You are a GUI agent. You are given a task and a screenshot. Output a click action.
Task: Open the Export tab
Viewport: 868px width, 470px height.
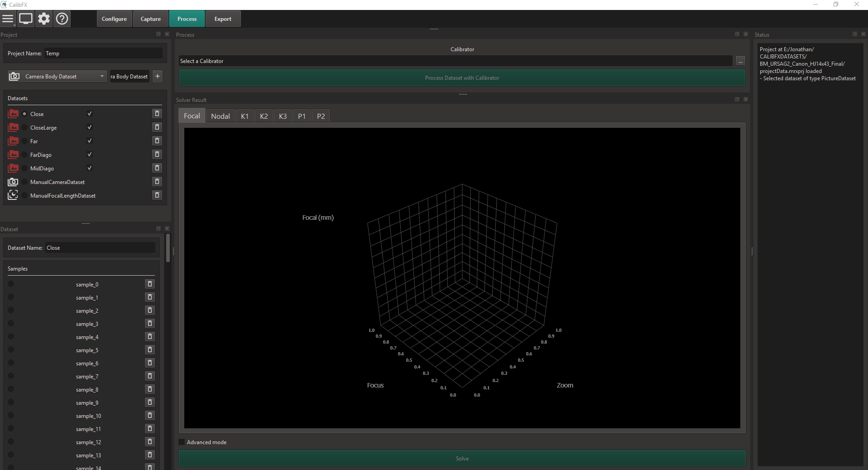point(223,19)
